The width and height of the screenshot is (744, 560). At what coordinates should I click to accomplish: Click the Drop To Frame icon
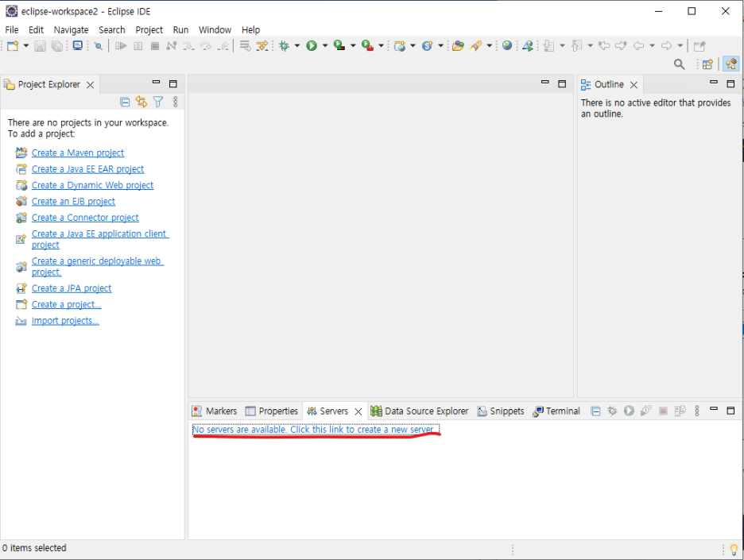click(245, 46)
